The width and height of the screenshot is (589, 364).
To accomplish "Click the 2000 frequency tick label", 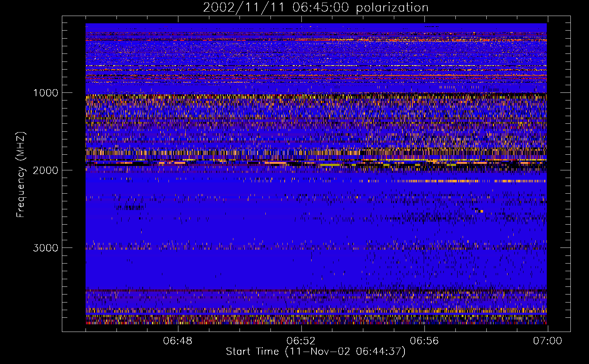I will (x=46, y=170).
